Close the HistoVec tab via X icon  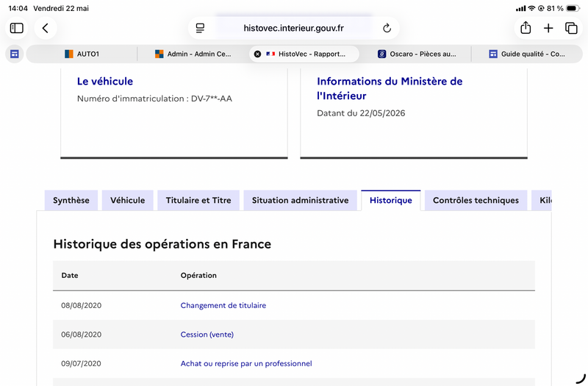[x=257, y=54]
